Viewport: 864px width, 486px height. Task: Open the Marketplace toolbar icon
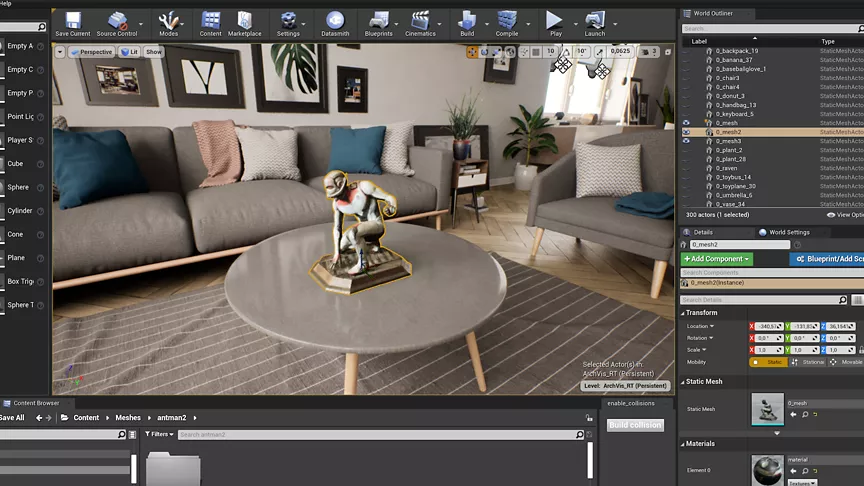point(245,24)
